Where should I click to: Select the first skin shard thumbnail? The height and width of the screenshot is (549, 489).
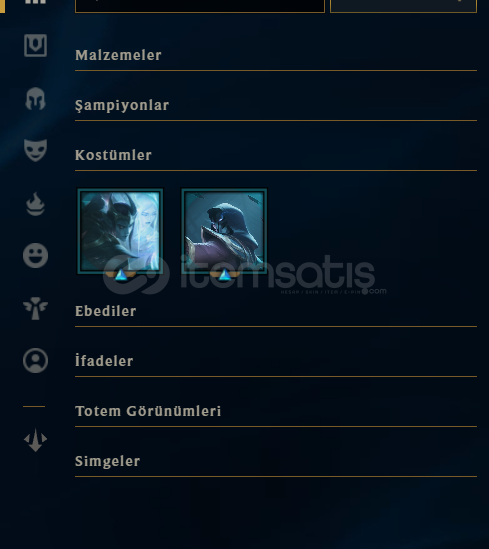tap(120, 231)
